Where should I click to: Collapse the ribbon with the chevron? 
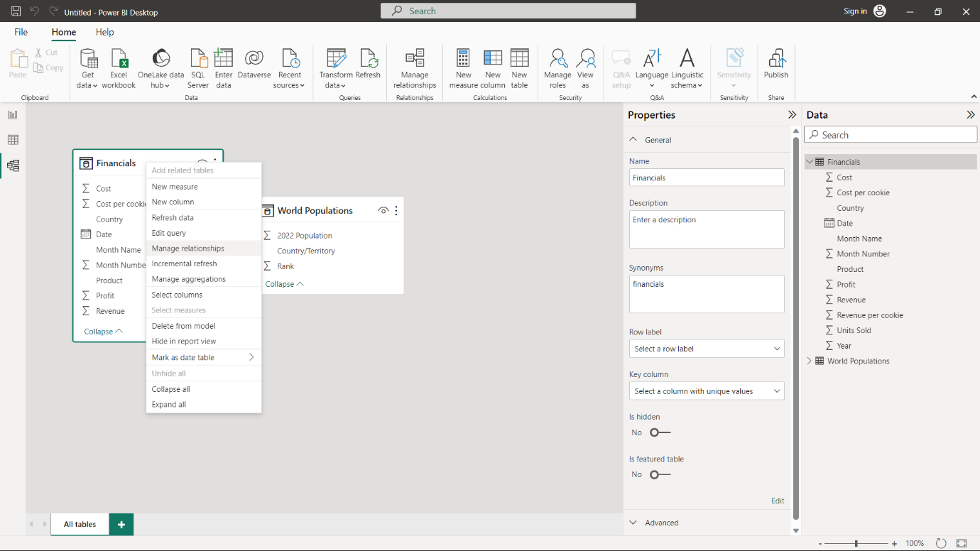click(x=974, y=97)
